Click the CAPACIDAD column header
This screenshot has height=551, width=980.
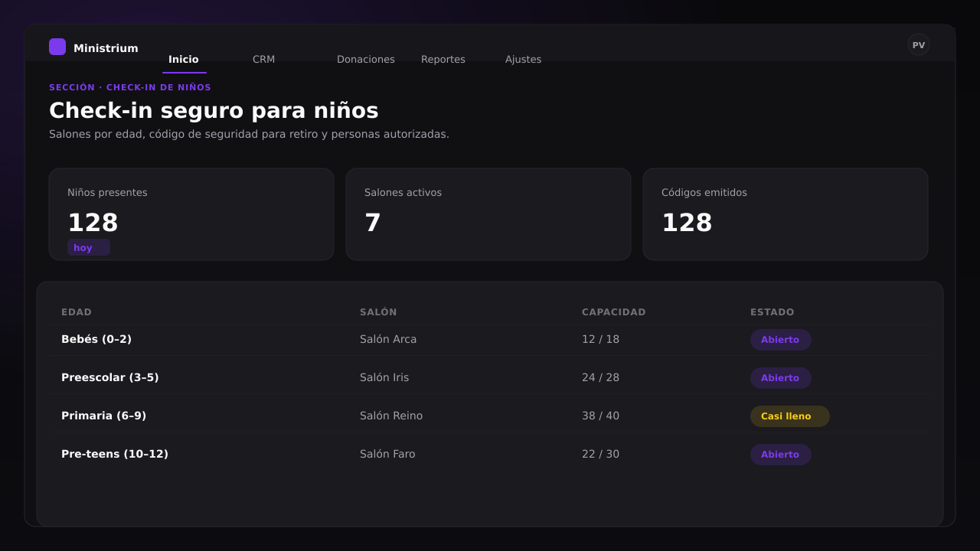point(614,312)
